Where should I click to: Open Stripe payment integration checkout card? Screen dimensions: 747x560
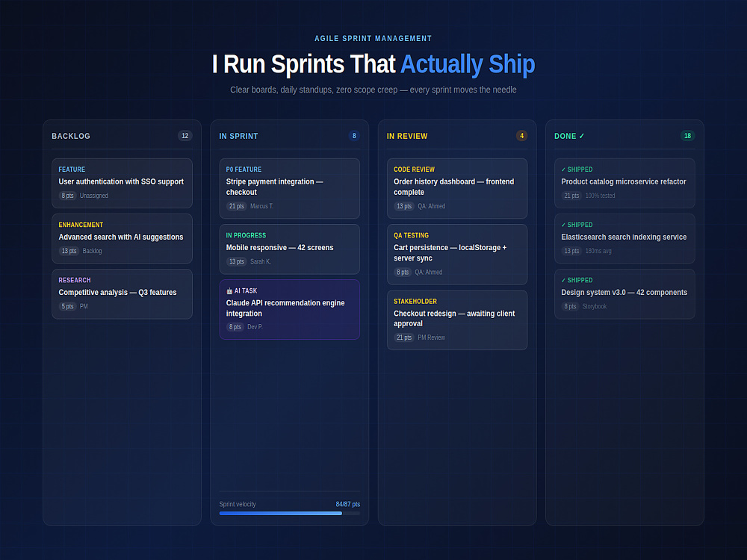click(290, 189)
